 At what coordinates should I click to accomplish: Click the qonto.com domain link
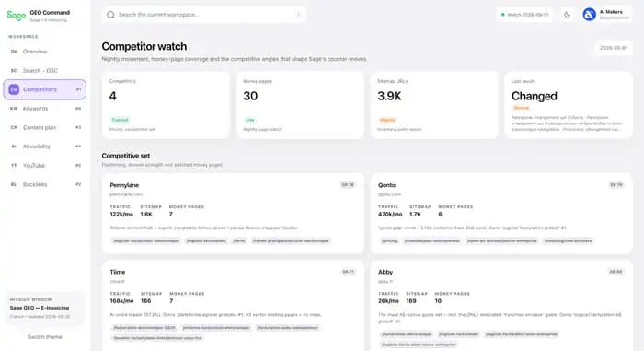tap(389, 194)
